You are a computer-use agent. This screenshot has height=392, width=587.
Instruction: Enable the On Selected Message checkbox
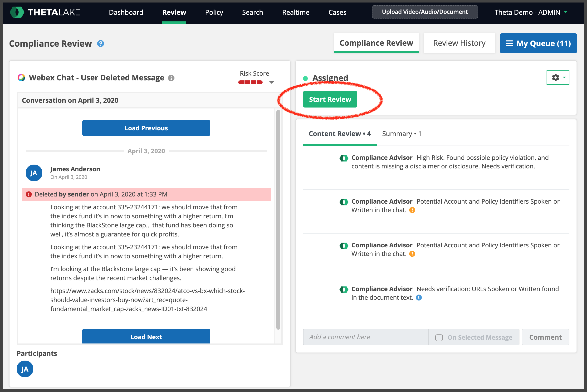(439, 338)
